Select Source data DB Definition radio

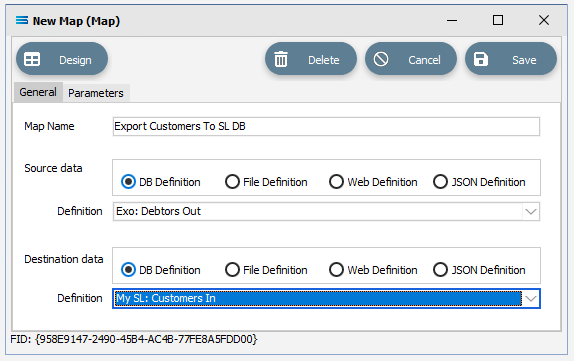(x=128, y=182)
